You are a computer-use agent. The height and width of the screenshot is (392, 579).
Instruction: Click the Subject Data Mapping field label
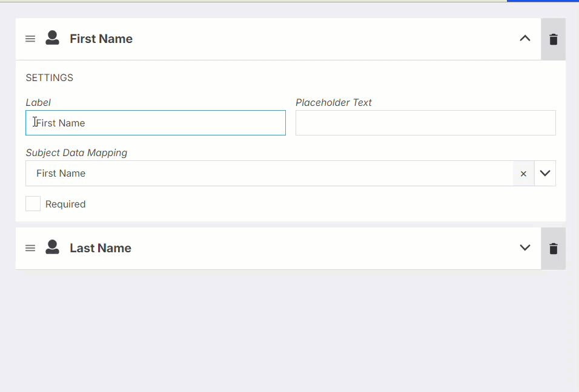pos(76,152)
